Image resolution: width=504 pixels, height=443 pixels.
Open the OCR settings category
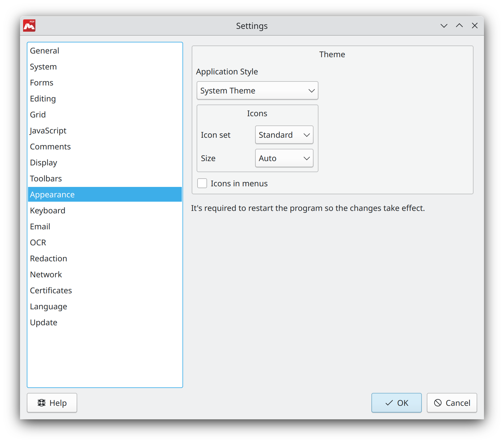coord(105,242)
